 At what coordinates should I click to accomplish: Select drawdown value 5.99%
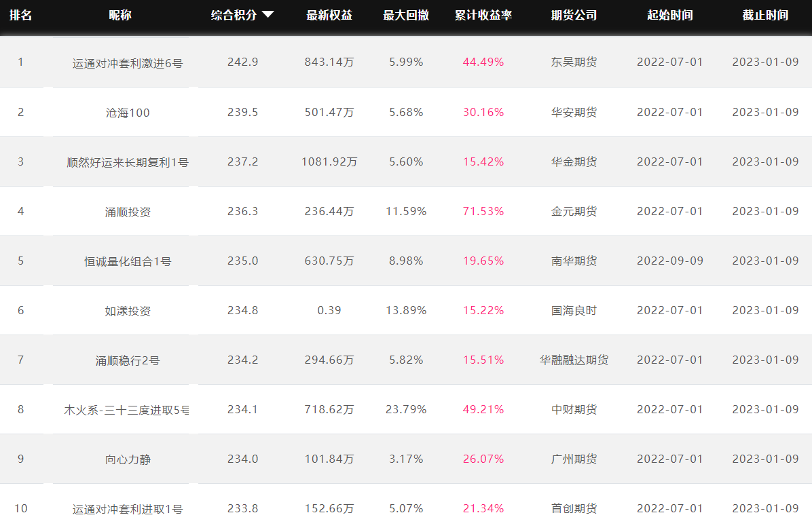pos(406,62)
